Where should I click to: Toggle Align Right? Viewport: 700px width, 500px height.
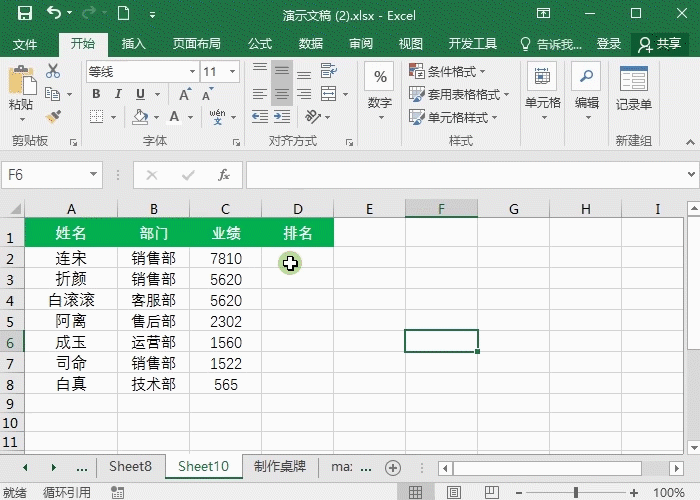(x=304, y=94)
